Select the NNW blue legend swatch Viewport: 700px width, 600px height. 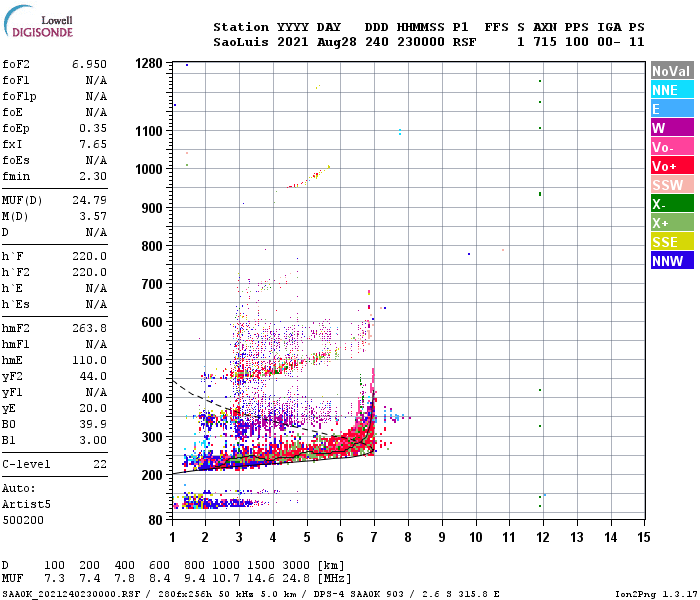point(672,260)
